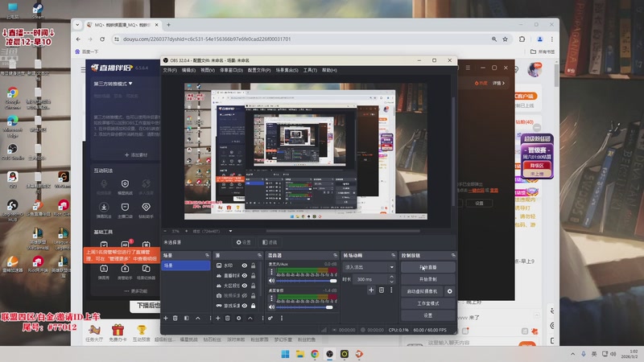Expand 更多功能 in 直播伴侣 tools
The width and height of the screenshot is (644, 362).
pyautogui.click(x=135, y=291)
